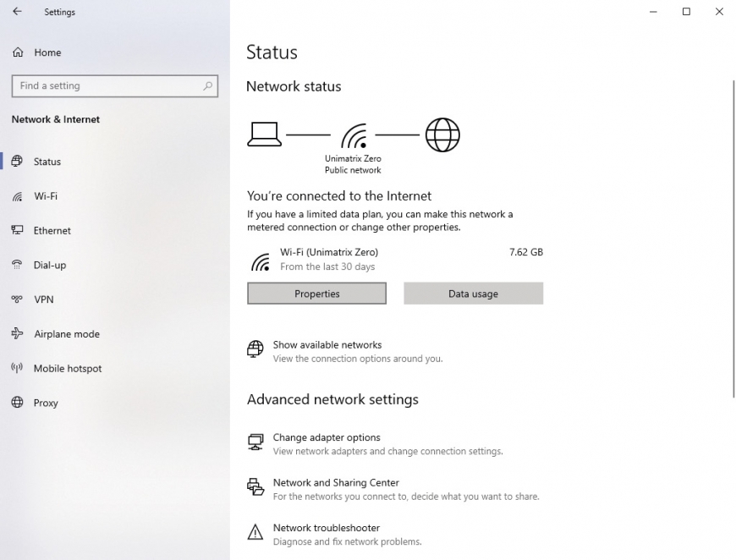Click the laptop icon in network diagram
The image size is (736, 560).
point(264,135)
